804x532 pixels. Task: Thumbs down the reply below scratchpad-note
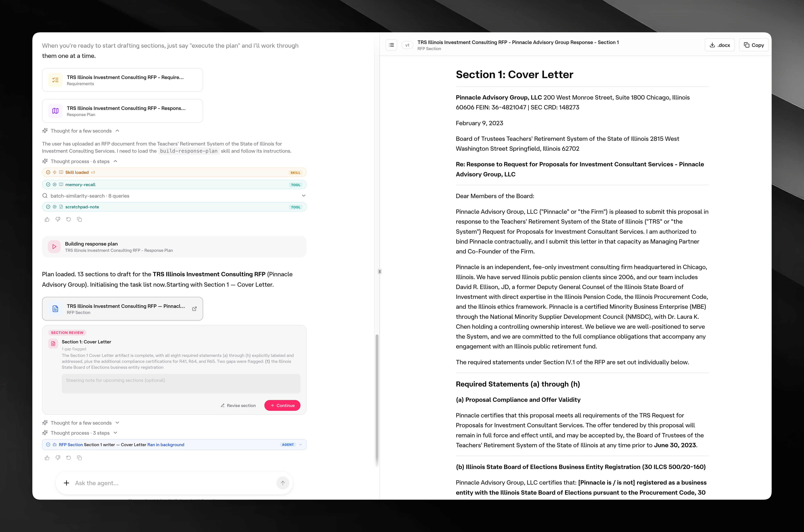(58, 219)
